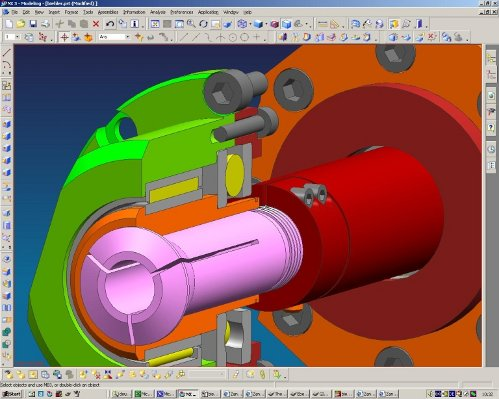Click the Copy icon in top toolbar
499x399 pixels.
pos(72,24)
